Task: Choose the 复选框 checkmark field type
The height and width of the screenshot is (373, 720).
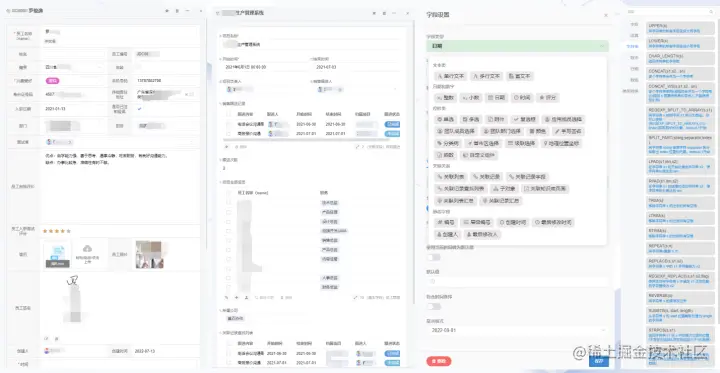Action: click(x=524, y=119)
